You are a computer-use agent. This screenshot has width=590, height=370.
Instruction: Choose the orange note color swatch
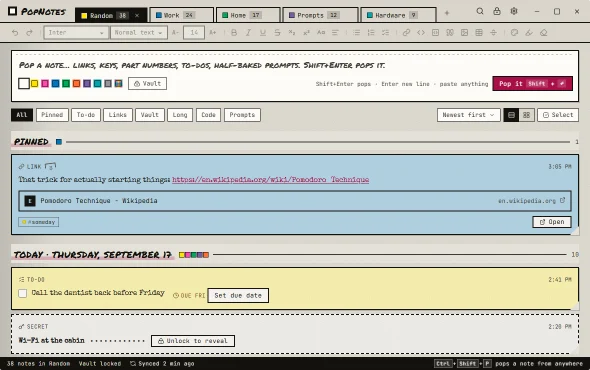pos(76,84)
